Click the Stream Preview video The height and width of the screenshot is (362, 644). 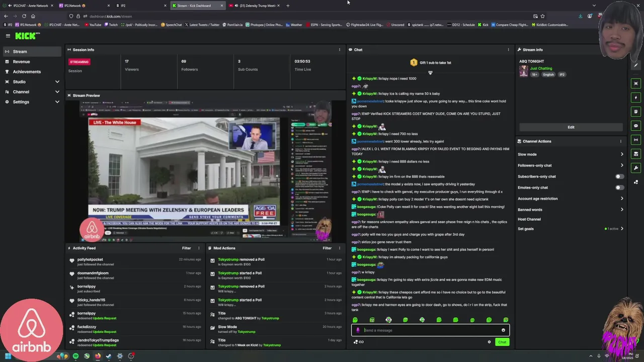click(205, 171)
